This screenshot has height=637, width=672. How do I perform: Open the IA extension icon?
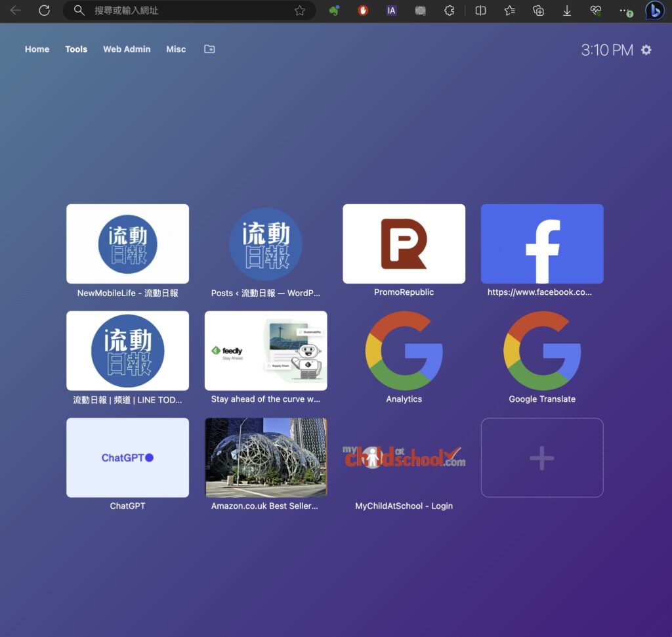point(391,11)
